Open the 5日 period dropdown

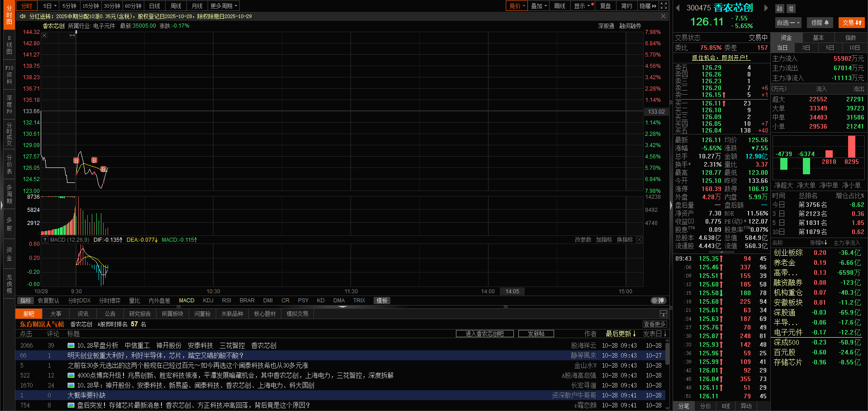pos(50,6)
